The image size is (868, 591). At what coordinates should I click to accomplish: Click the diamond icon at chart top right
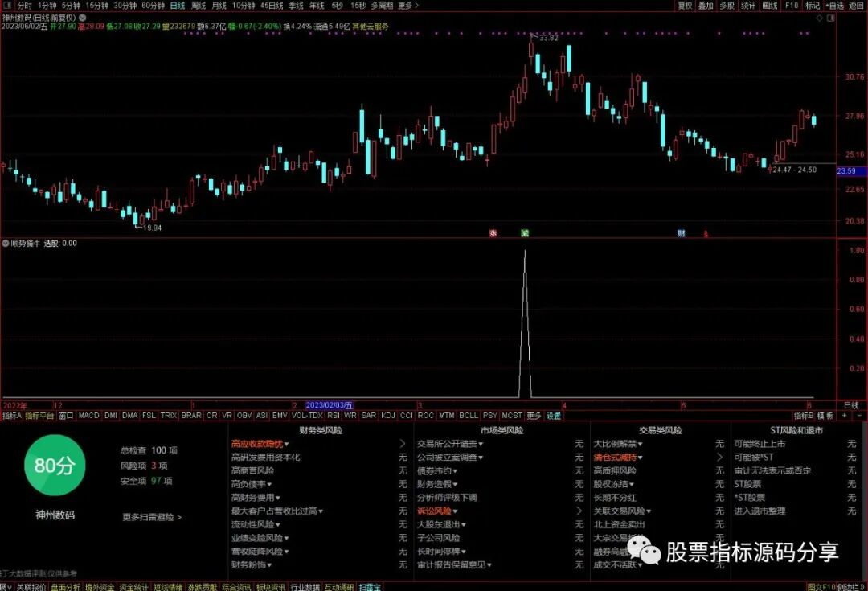click(819, 18)
